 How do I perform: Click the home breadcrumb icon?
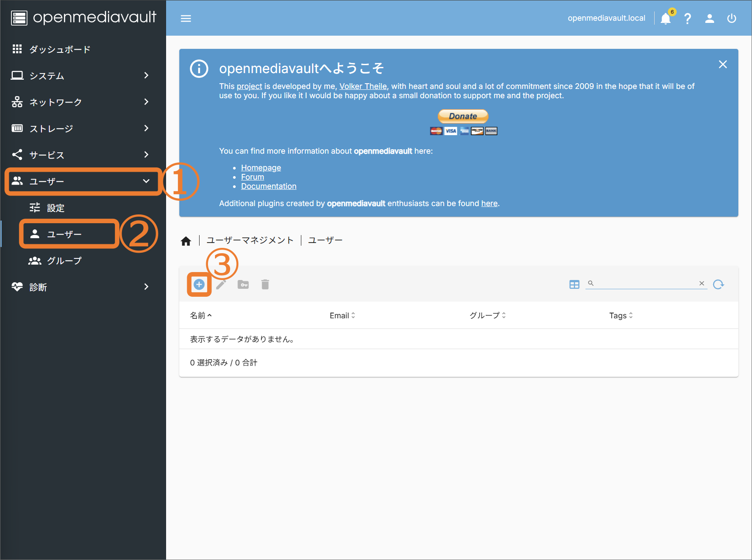[x=186, y=241]
